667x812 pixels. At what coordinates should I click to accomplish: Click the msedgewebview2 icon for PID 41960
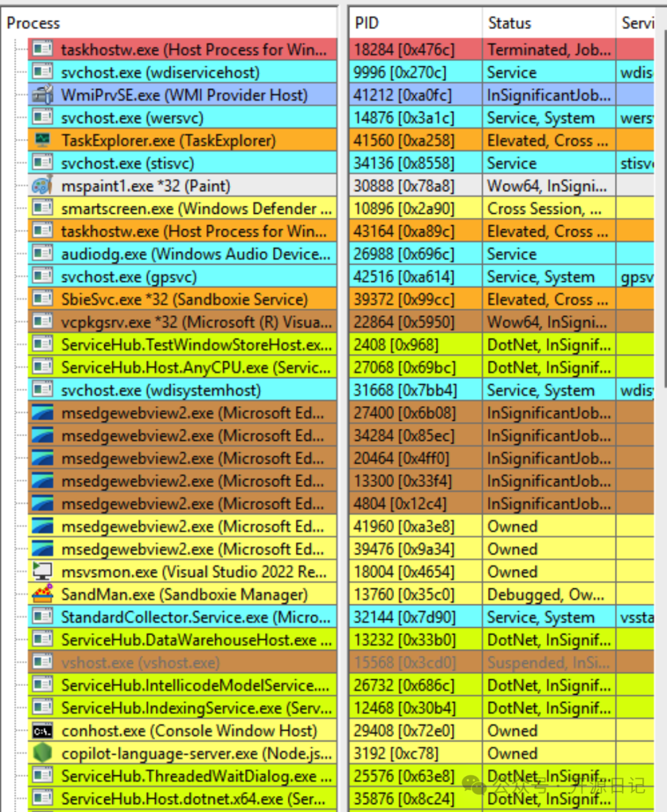tap(43, 526)
